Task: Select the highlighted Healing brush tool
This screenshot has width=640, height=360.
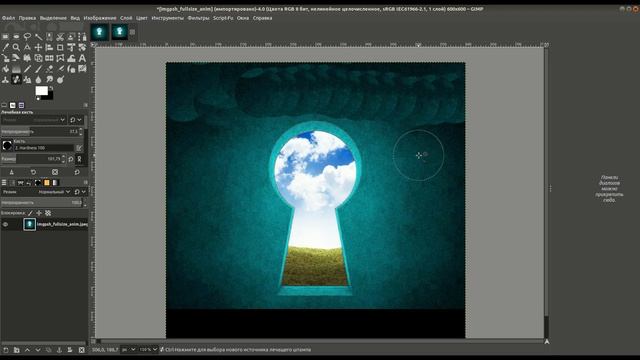Action: point(16,80)
